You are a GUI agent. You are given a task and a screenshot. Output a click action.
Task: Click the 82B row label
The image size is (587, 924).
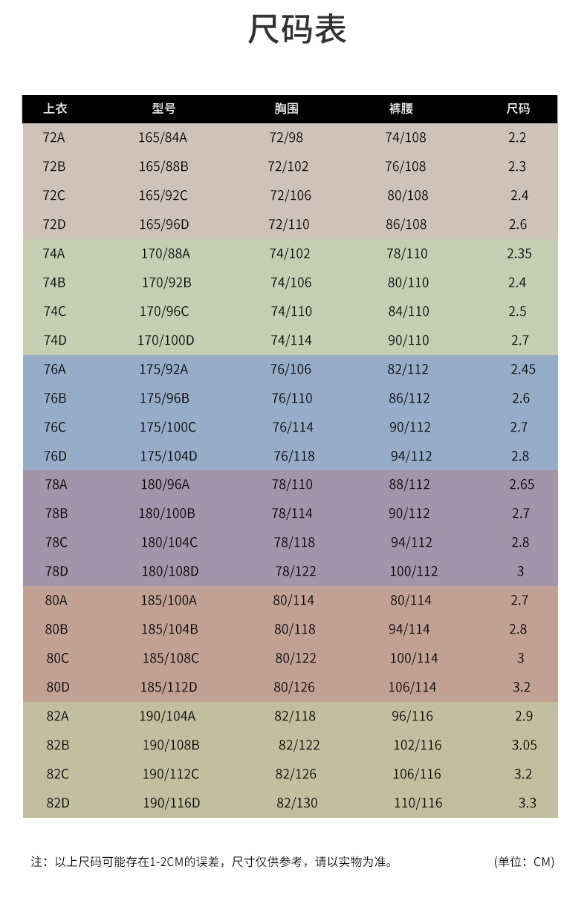(58, 745)
